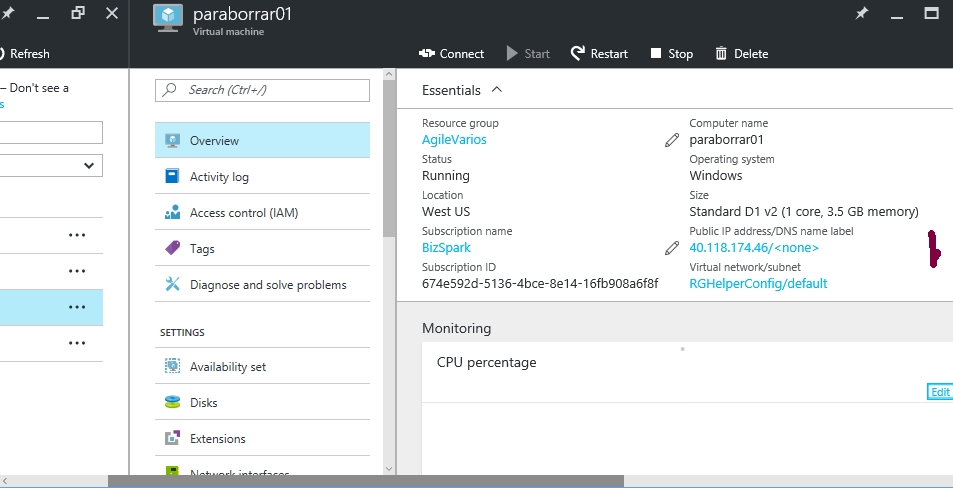The height and width of the screenshot is (488, 953).
Task: Click the menu's vertical scrollbar thumb
Action: click(390, 159)
